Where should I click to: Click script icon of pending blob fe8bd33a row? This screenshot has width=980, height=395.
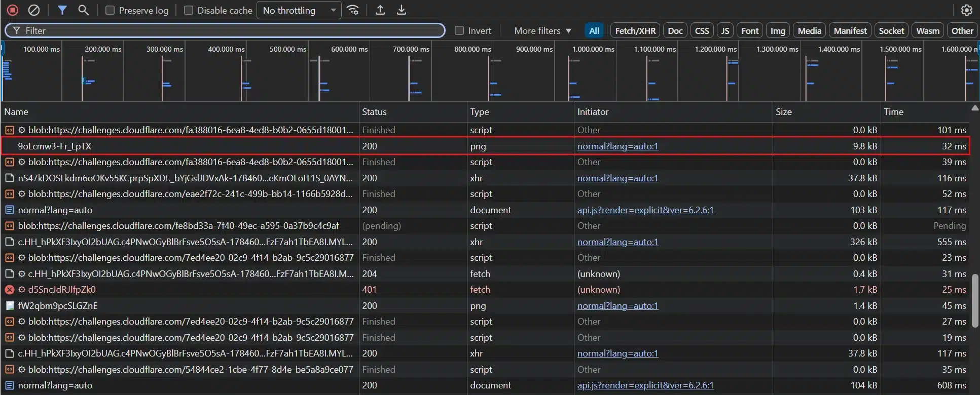pyautogui.click(x=10, y=226)
